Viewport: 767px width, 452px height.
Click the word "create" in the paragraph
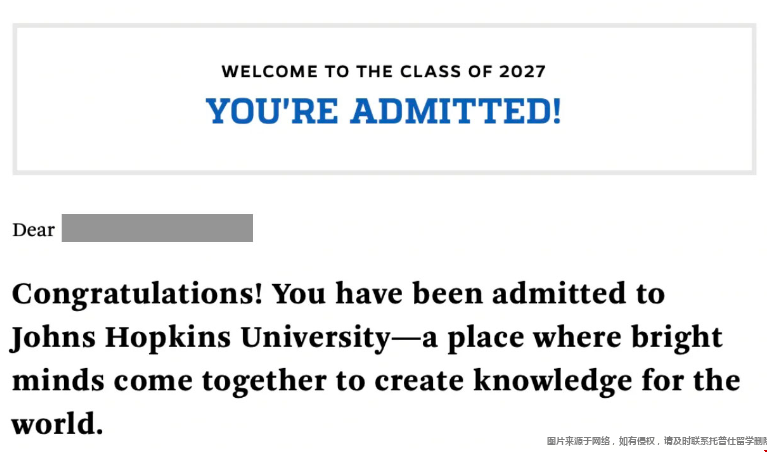[419, 382]
